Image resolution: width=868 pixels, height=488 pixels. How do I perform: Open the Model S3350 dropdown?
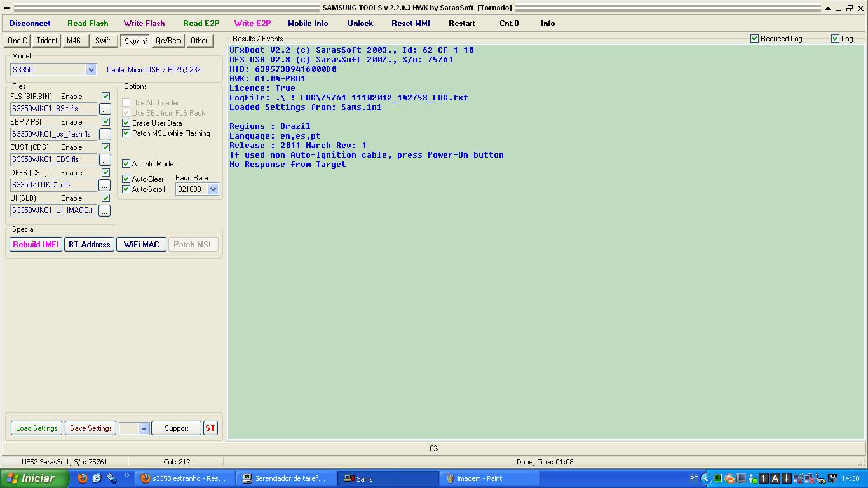[x=91, y=70]
